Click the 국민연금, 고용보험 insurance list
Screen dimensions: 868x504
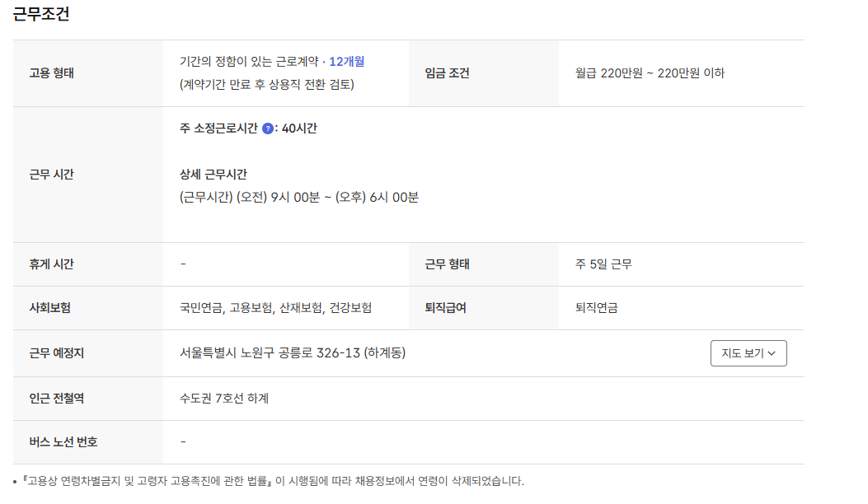tap(275, 308)
